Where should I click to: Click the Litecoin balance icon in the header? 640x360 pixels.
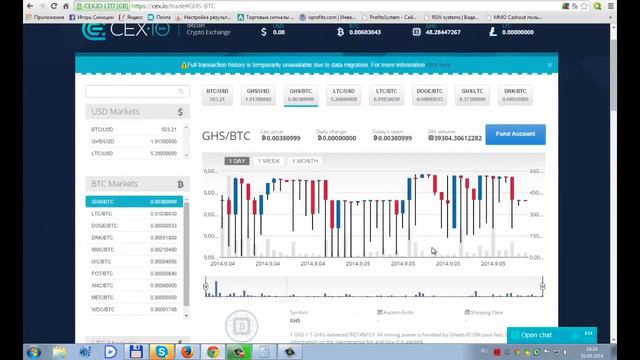493,32
